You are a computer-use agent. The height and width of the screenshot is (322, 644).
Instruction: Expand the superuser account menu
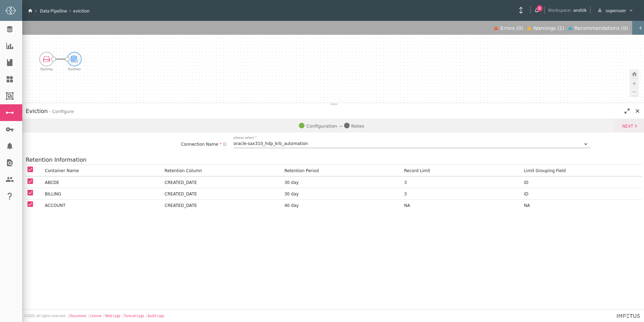click(x=616, y=11)
